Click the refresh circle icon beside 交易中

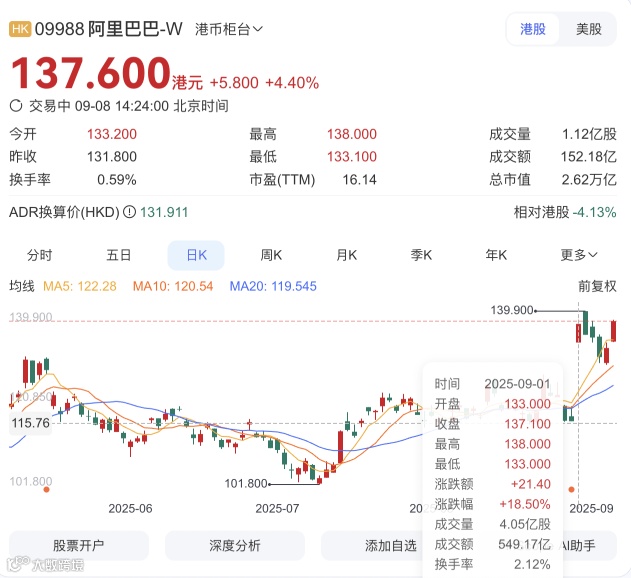[x=16, y=106]
